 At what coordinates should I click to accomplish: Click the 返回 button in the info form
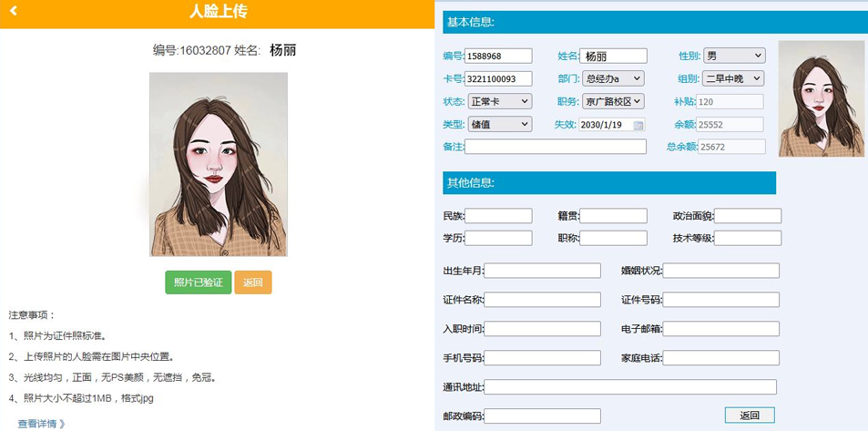click(750, 416)
